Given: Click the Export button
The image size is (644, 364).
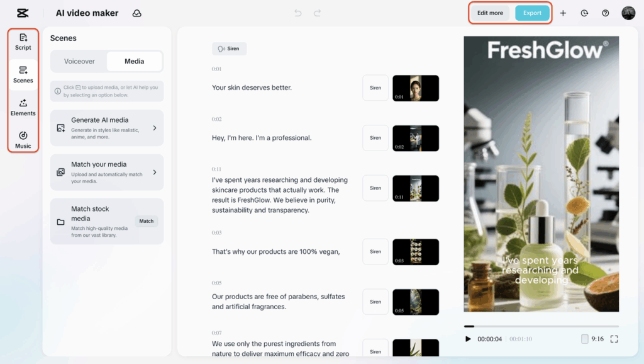Looking at the screenshot, I should [532, 13].
